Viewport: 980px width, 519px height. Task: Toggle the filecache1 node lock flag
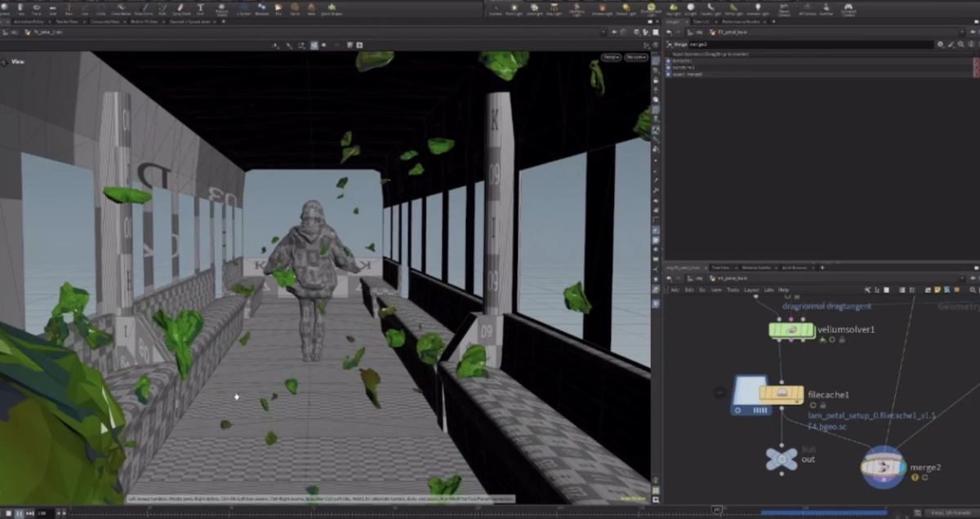(823, 405)
